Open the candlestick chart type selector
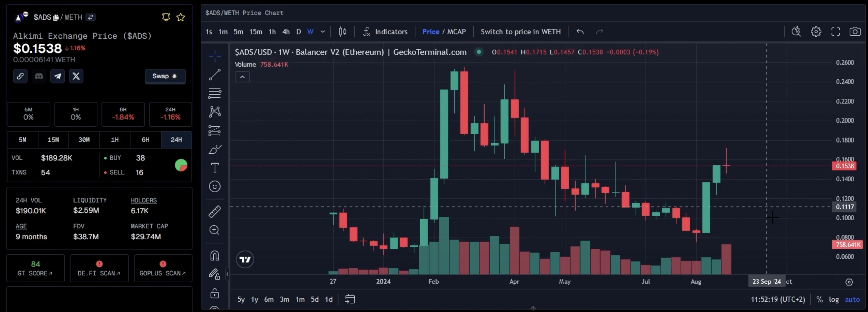Screen dimensions: 868x312 [342, 32]
